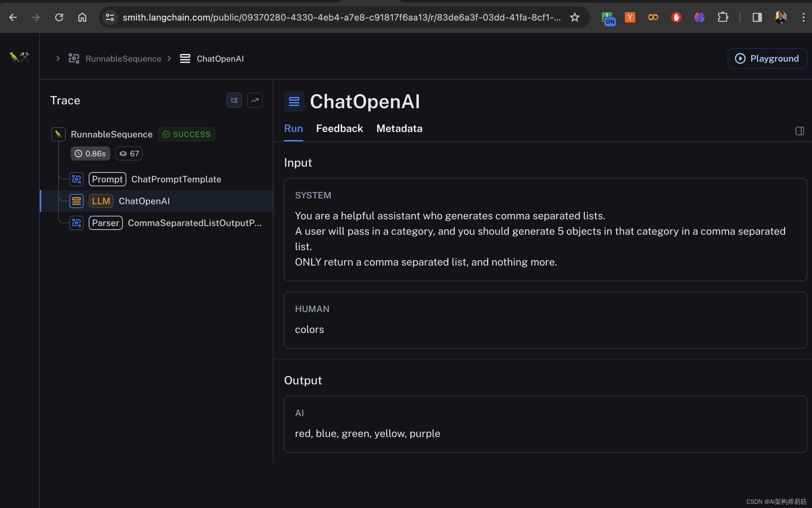This screenshot has width=812, height=508.
Task: Select the Feedback tab
Action: 340,128
